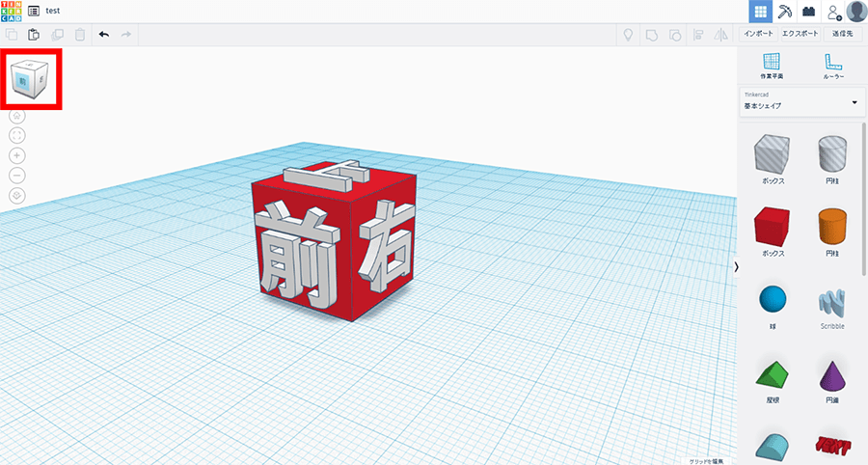Click the Paste clipboard icon
This screenshot has width=868, height=465.
click(34, 35)
